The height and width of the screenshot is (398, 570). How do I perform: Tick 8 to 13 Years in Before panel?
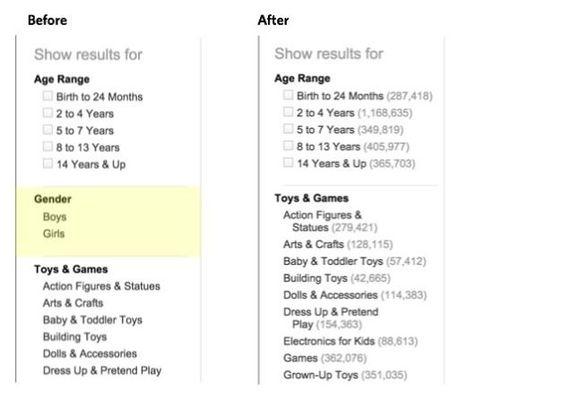tap(48, 146)
